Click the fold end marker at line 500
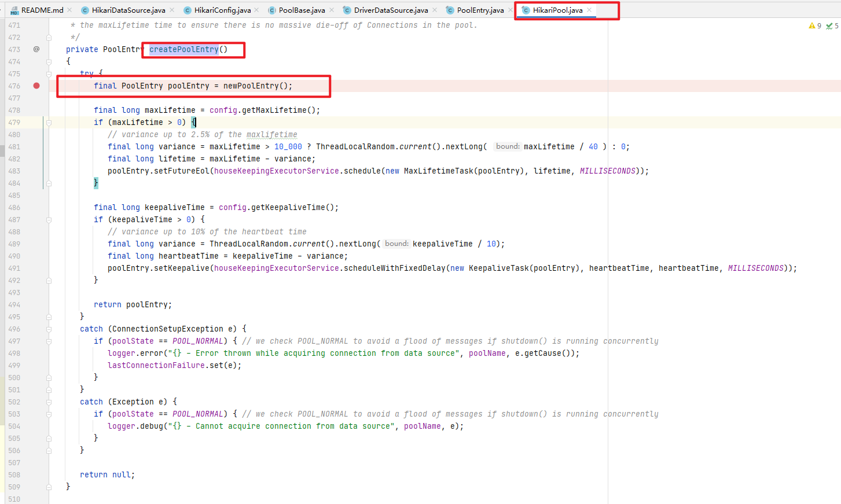841x504 pixels. (49, 378)
